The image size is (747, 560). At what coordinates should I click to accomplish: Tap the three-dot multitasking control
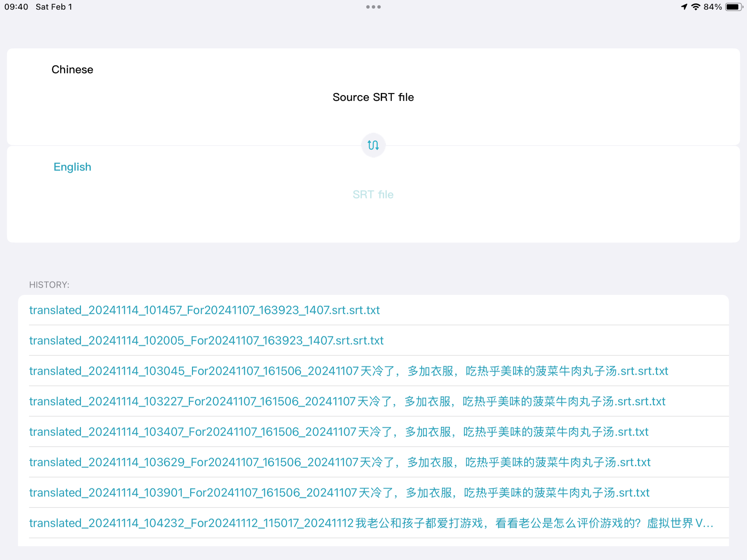pyautogui.click(x=373, y=7)
